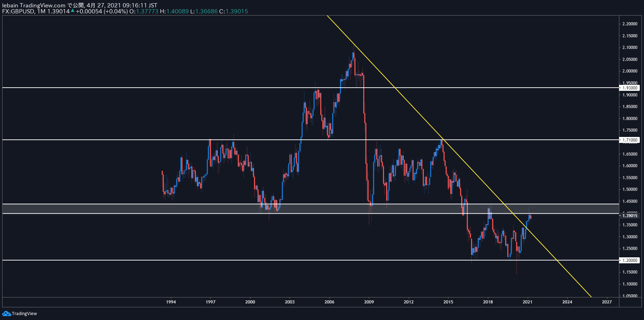The width and height of the screenshot is (644, 320).
Task: Click the 1.50000 price axis label
Action: pyautogui.click(x=630, y=189)
